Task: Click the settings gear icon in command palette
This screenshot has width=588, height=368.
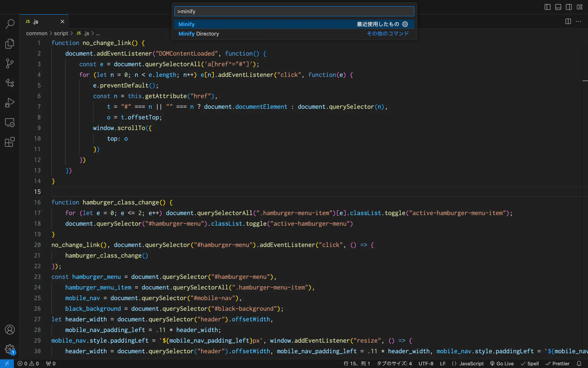Action: tap(405, 24)
